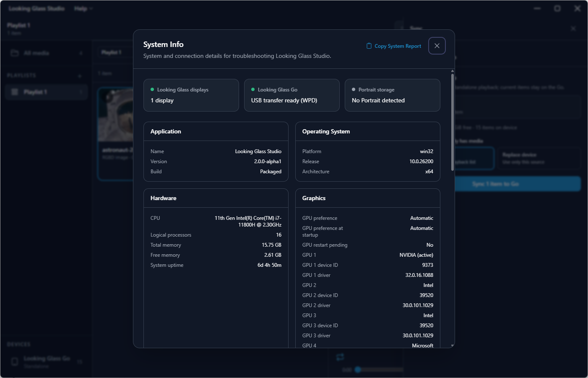Click the version value 2.0.0-alpha1
Image resolution: width=588 pixels, height=378 pixels.
(x=268, y=162)
